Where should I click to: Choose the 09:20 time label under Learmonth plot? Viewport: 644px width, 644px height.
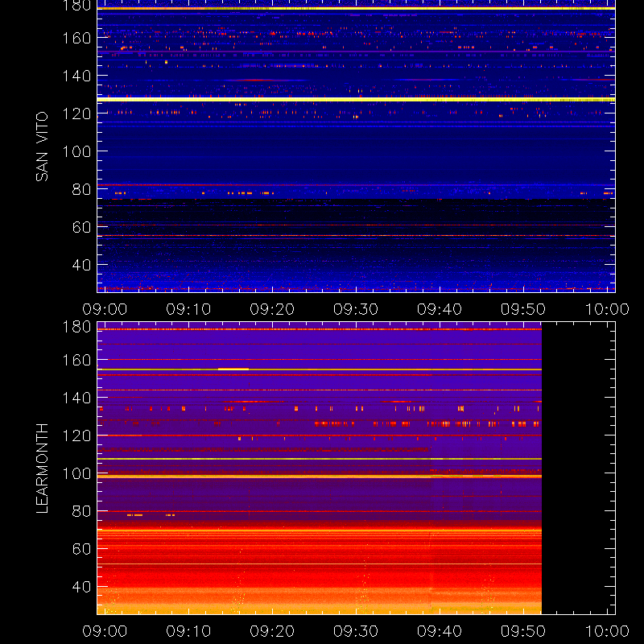[272, 631]
